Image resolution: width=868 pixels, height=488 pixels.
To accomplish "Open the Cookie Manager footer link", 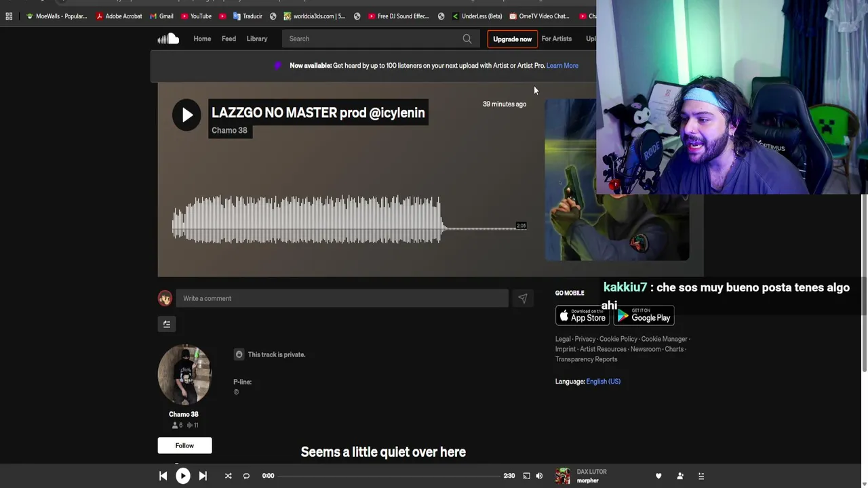I will tap(664, 339).
